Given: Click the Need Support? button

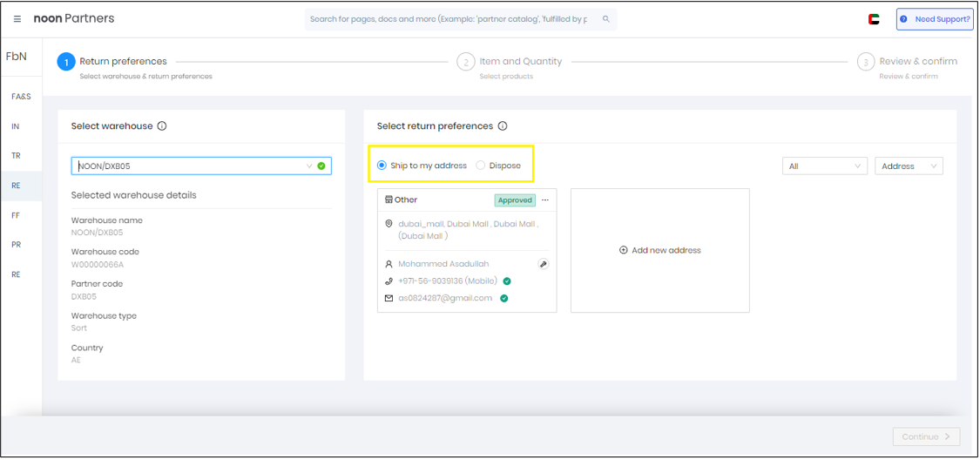Looking at the screenshot, I should point(935,19).
